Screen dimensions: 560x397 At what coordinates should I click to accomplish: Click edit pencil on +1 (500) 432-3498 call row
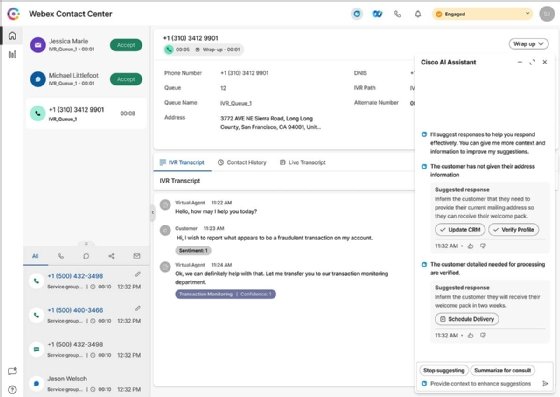pos(138,274)
